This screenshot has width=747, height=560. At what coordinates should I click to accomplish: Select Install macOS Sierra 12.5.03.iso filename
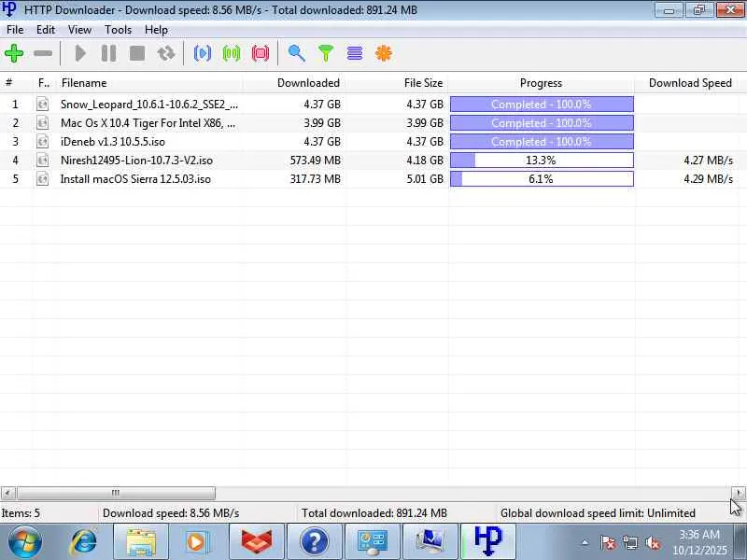point(135,179)
